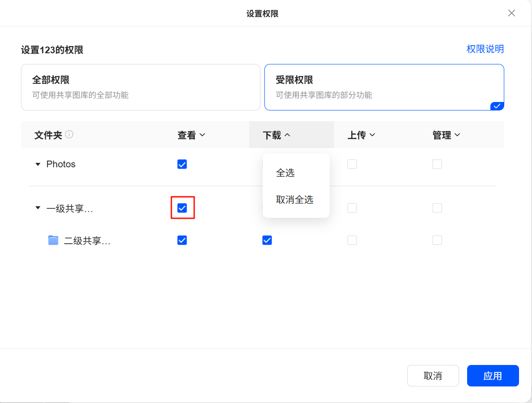Enable the Photos 上传 checkbox
The image size is (532, 403).
pos(352,164)
